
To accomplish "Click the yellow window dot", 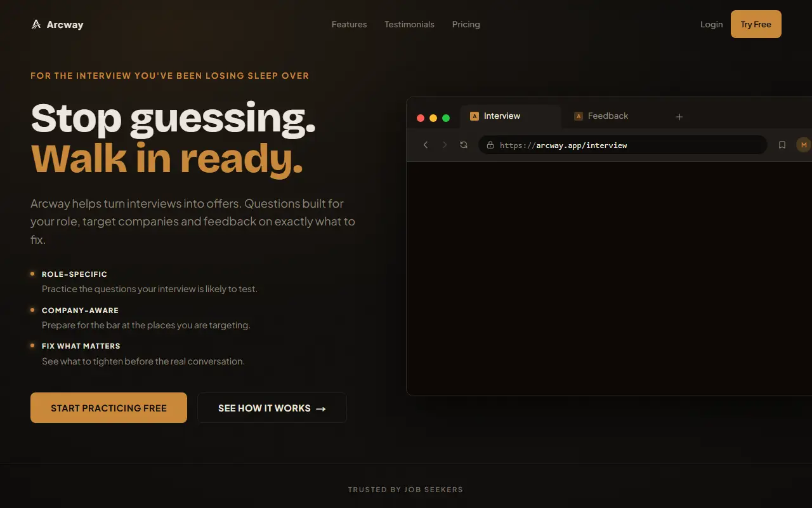I will pos(433,118).
